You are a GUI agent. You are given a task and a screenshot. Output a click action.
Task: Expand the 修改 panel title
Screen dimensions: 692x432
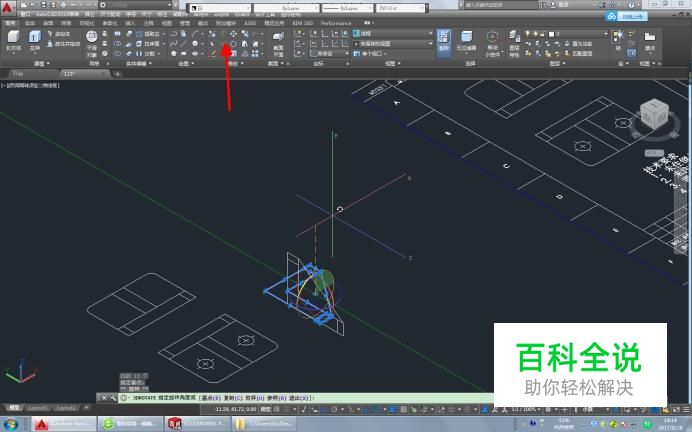coord(234,64)
